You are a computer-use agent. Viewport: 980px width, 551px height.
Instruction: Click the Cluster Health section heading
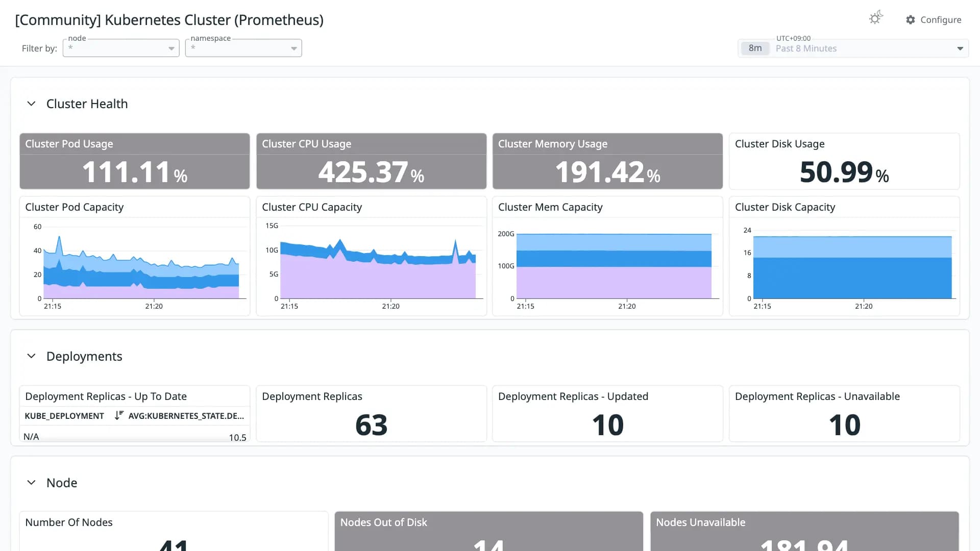87,104
